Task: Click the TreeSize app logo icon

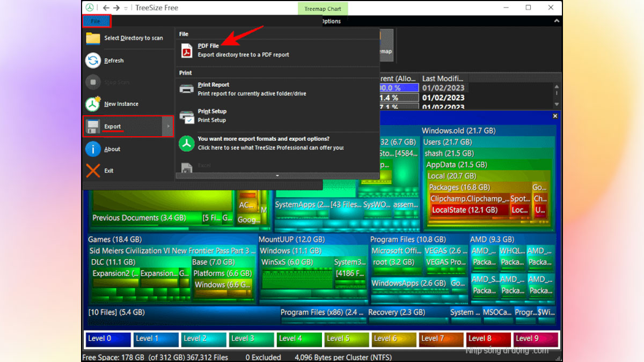Action: tap(90, 8)
